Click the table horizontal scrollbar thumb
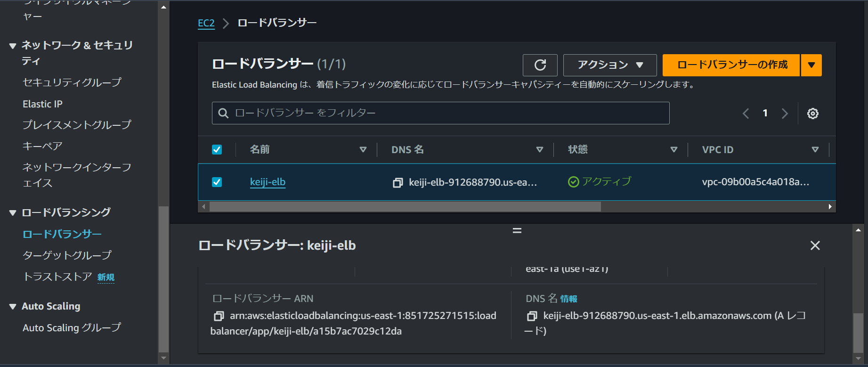 (405, 207)
